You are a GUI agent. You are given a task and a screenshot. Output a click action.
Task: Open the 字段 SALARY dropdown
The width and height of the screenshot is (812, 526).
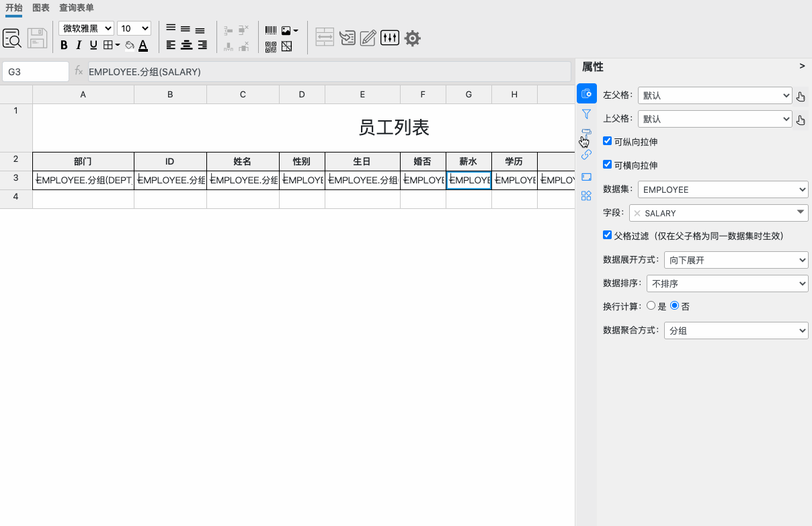coord(719,213)
